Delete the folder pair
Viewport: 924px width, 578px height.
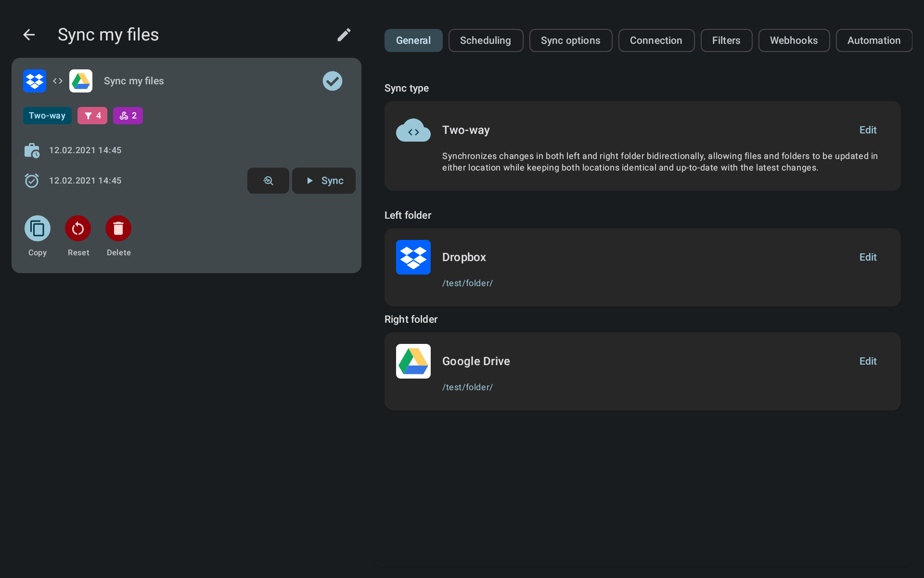(x=118, y=228)
